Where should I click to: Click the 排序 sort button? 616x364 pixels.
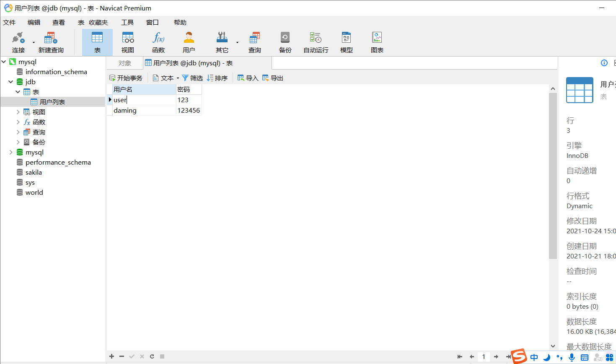pos(217,78)
